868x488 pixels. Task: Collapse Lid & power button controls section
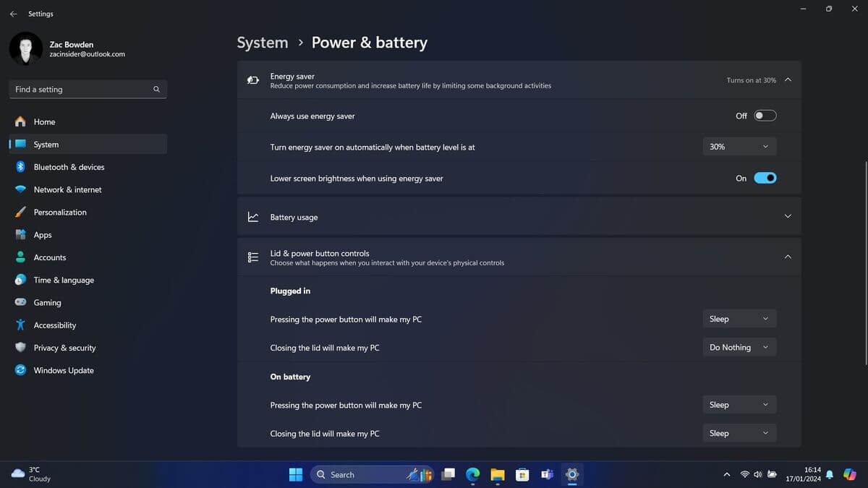(x=788, y=257)
